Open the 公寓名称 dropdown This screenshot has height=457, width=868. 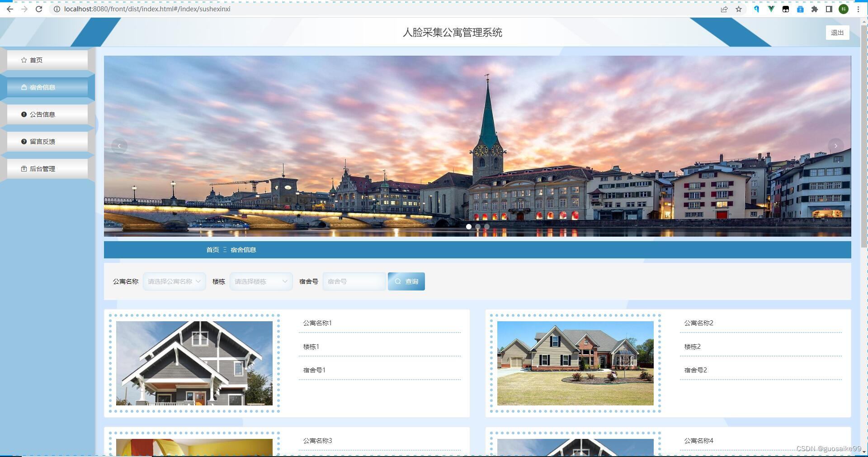click(x=175, y=281)
